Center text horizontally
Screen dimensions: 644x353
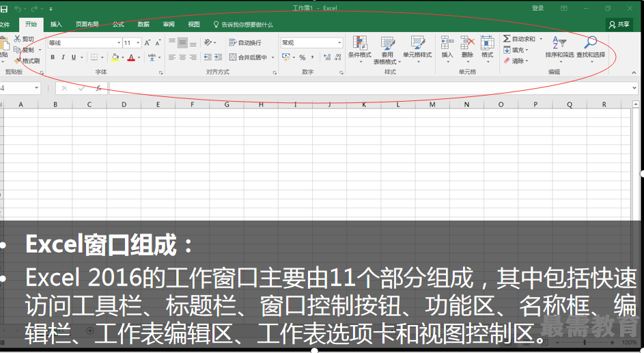coord(182,57)
